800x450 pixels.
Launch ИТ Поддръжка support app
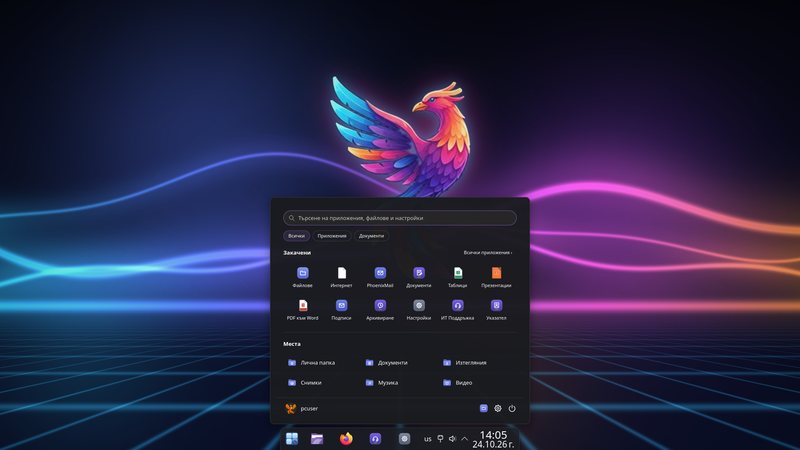click(x=458, y=305)
